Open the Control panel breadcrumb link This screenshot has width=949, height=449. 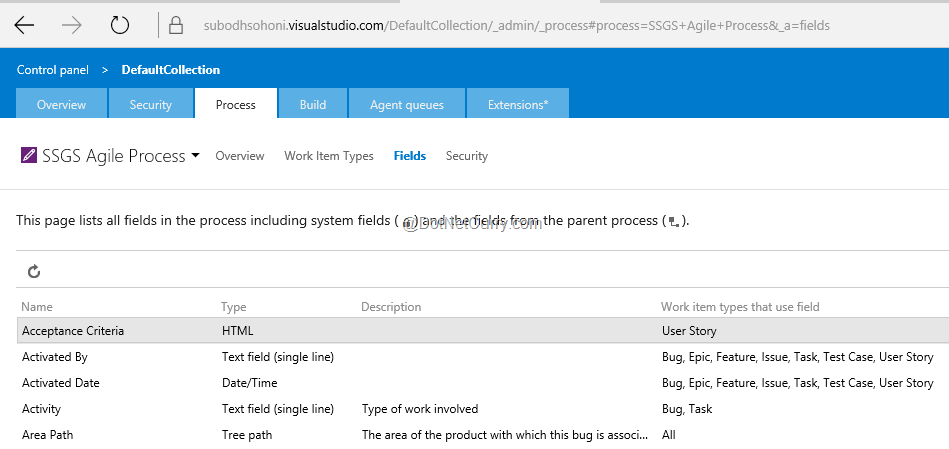click(x=53, y=70)
